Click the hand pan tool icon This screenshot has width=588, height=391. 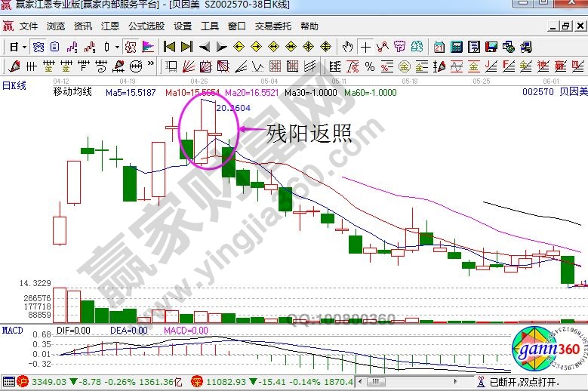(347, 47)
